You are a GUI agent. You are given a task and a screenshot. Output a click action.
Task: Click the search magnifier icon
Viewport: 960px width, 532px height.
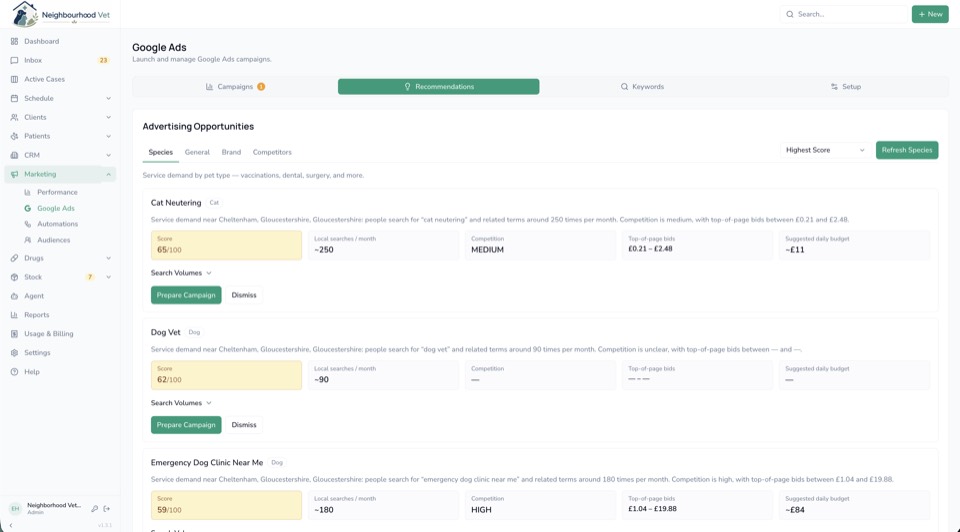click(x=790, y=14)
